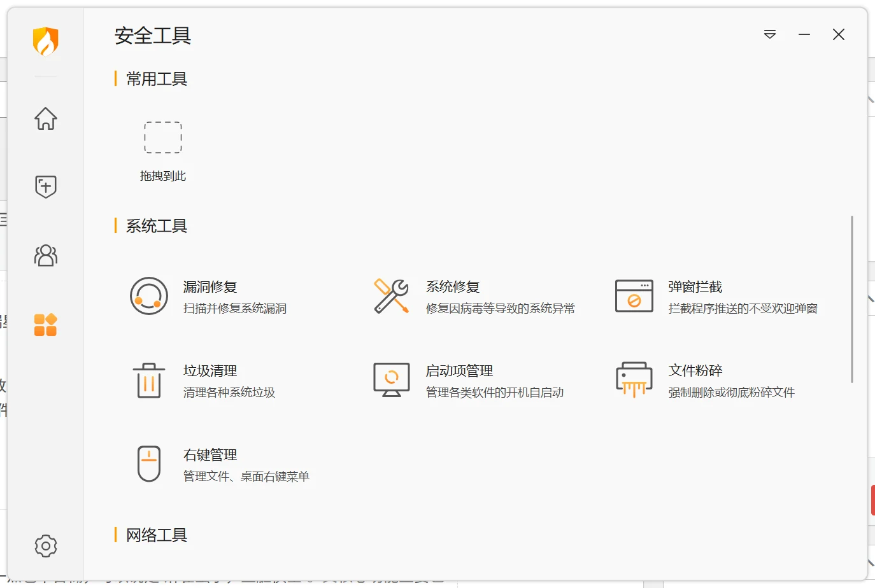Click description 管理各类软件的开机自启动
This screenshot has width=875, height=588.
pos(495,393)
